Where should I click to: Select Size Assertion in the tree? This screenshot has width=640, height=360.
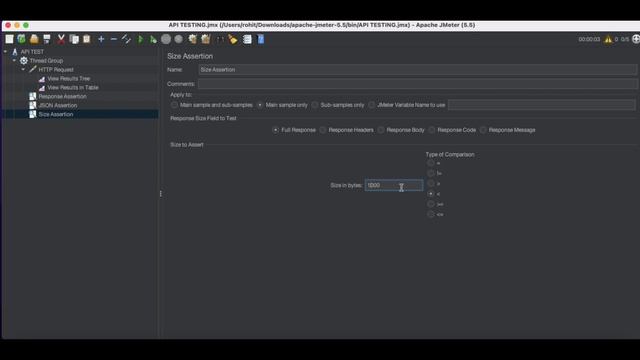click(56, 114)
